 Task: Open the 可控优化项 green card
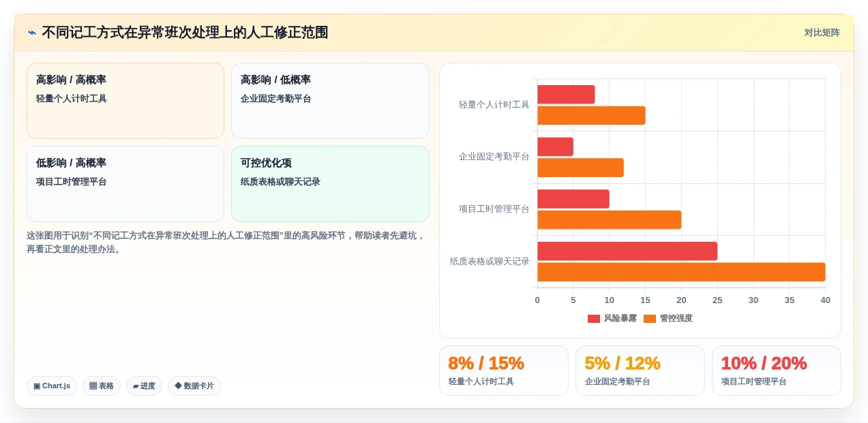coord(330,184)
